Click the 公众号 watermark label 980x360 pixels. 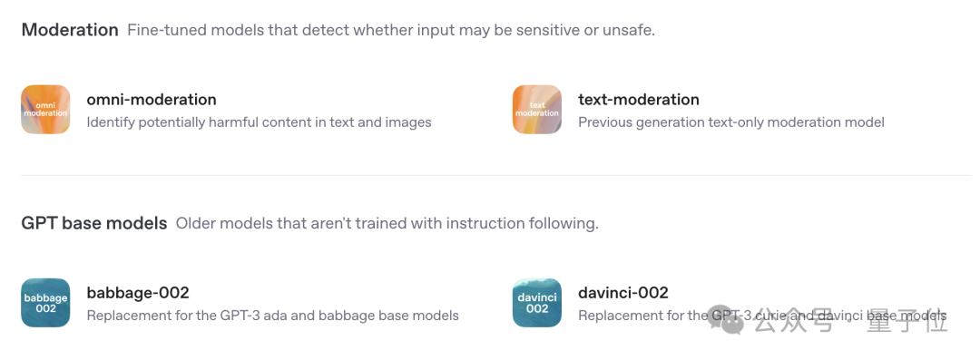coord(792,321)
